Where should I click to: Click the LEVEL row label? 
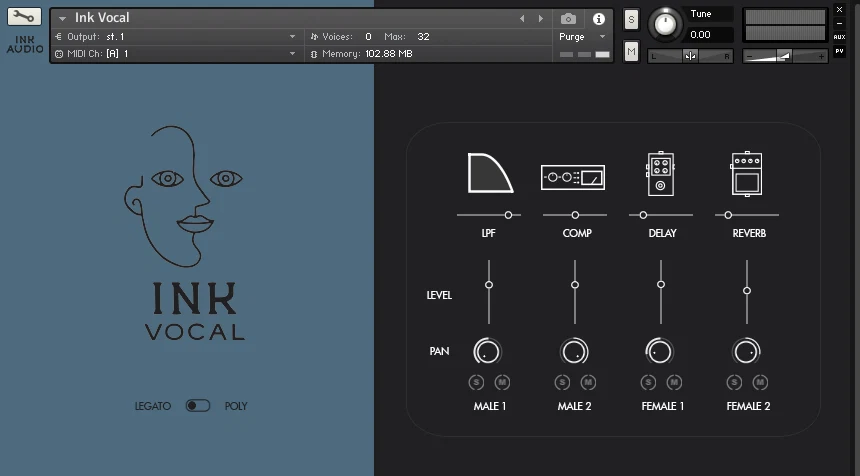pyautogui.click(x=439, y=295)
